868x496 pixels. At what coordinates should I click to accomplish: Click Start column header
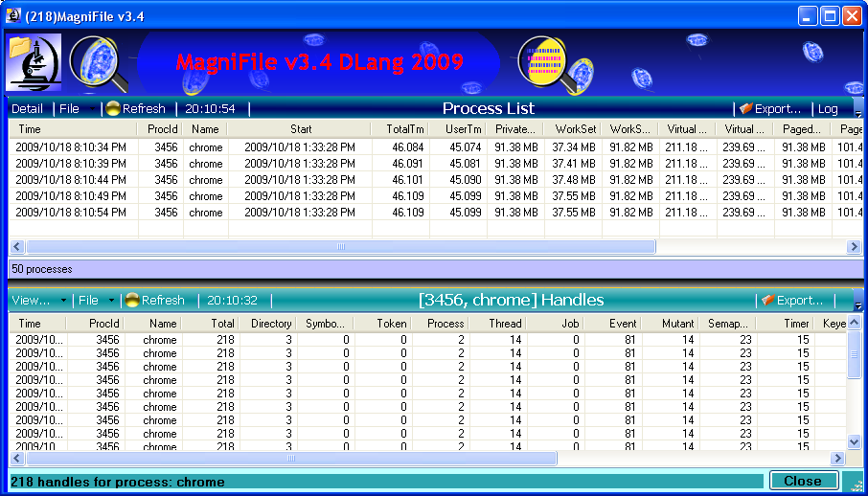pyautogui.click(x=301, y=129)
